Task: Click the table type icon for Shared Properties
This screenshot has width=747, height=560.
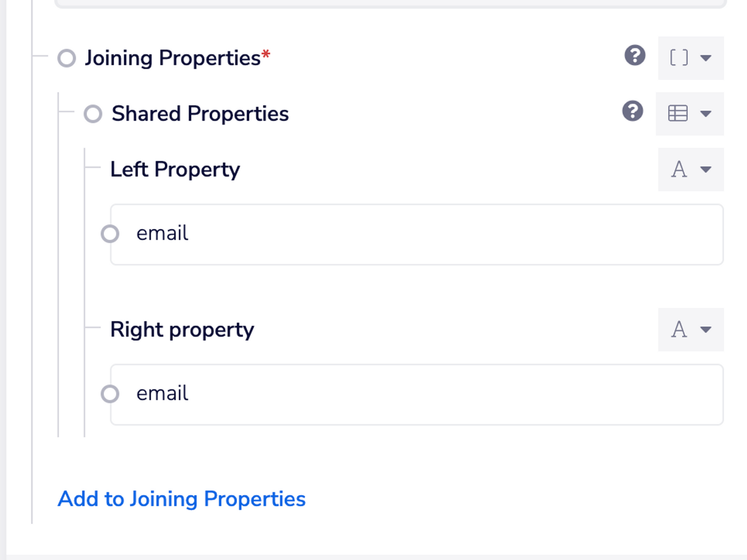Action: 677,113
